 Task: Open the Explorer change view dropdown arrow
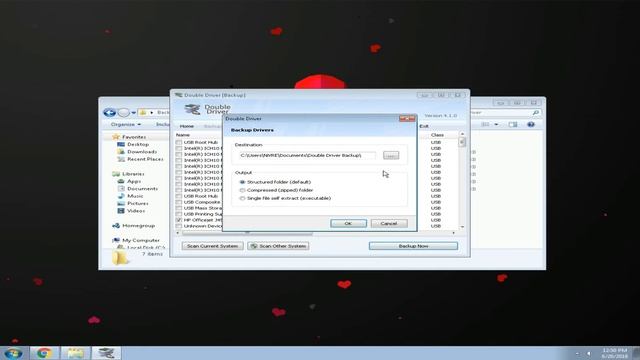click(x=496, y=124)
